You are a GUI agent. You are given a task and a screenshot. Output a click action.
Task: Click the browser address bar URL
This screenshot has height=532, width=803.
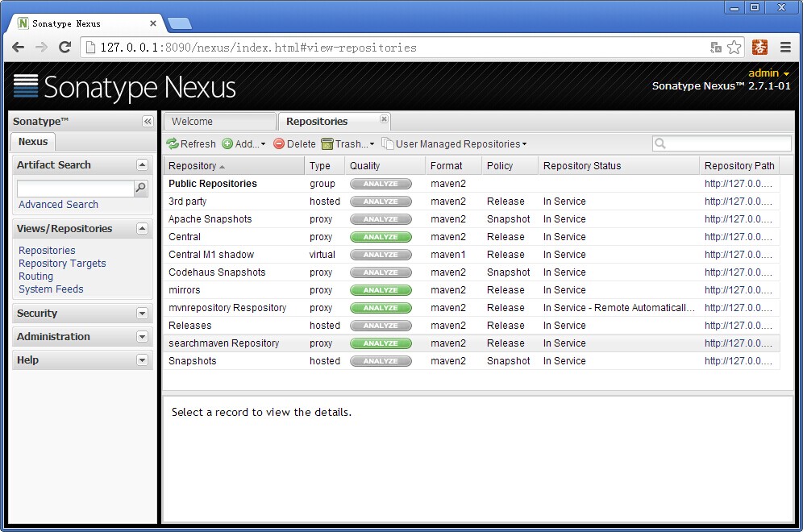(x=258, y=48)
